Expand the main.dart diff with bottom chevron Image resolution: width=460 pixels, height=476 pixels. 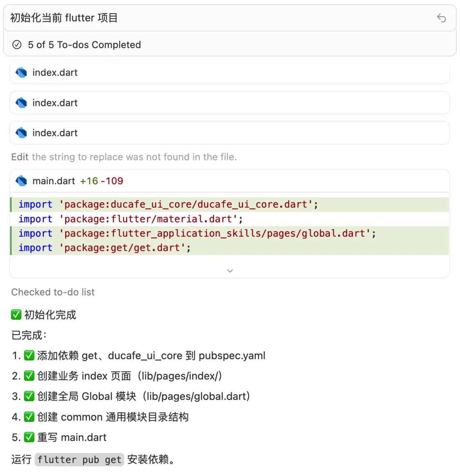230,271
